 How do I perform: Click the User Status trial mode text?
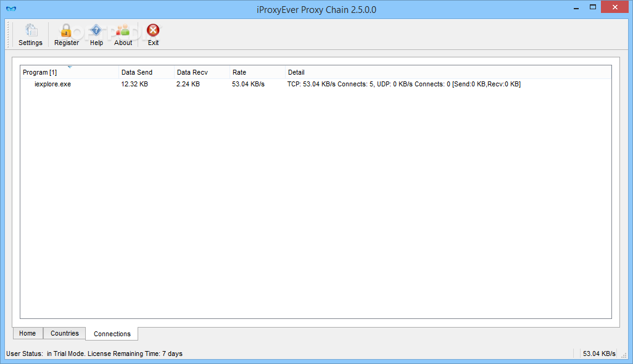[94, 354]
